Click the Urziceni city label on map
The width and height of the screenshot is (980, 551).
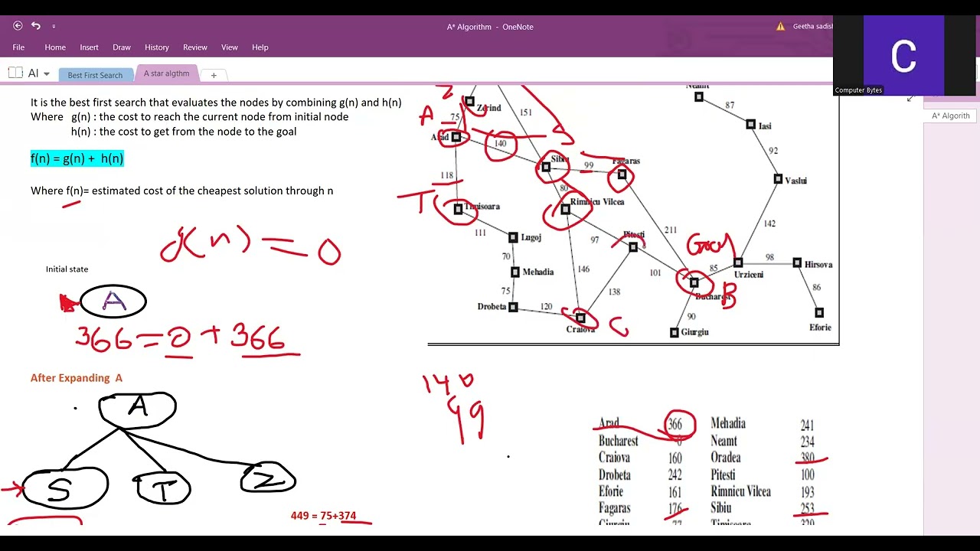[x=749, y=275]
